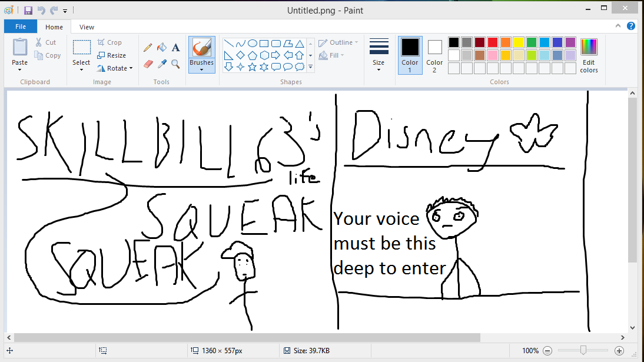The image size is (644, 362).
Task: Open the Paint Help icon
Action: [x=631, y=26]
